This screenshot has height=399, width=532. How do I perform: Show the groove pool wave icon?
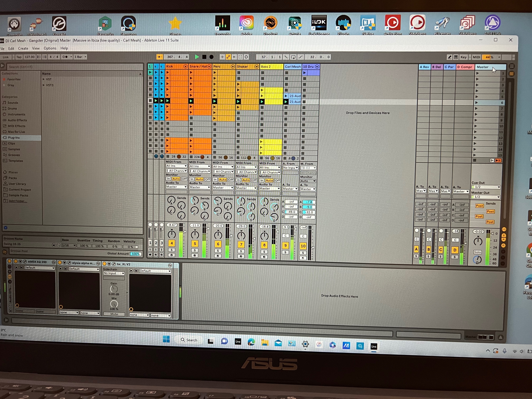point(5,252)
